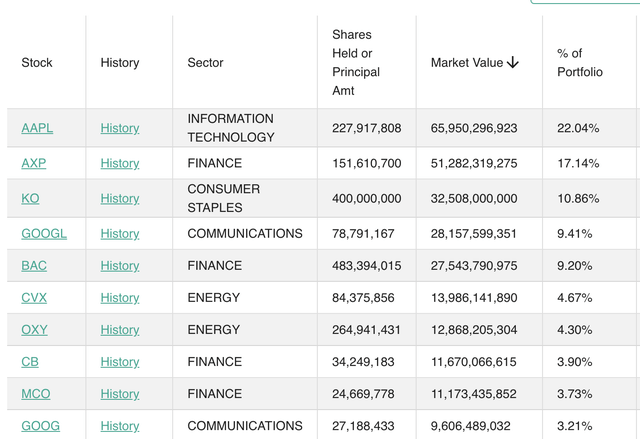Click the % of Portfolio column header
640x439 pixels.
[580, 62]
